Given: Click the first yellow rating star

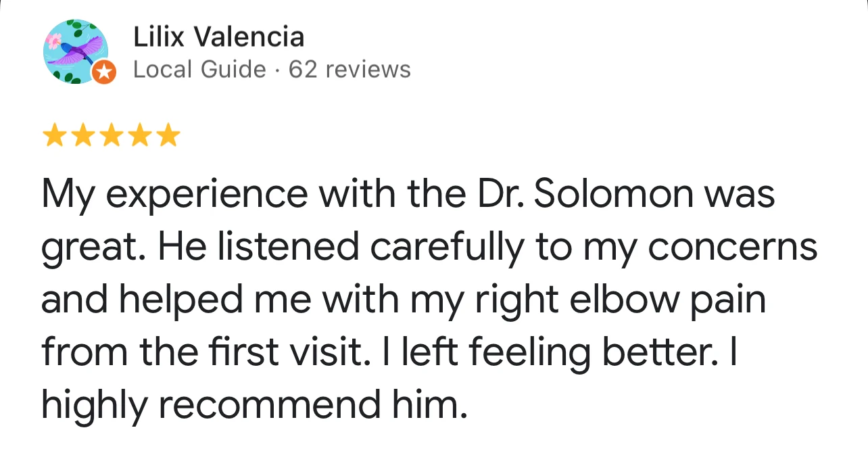Looking at the screenshot, I should click(x=53, y=137).
